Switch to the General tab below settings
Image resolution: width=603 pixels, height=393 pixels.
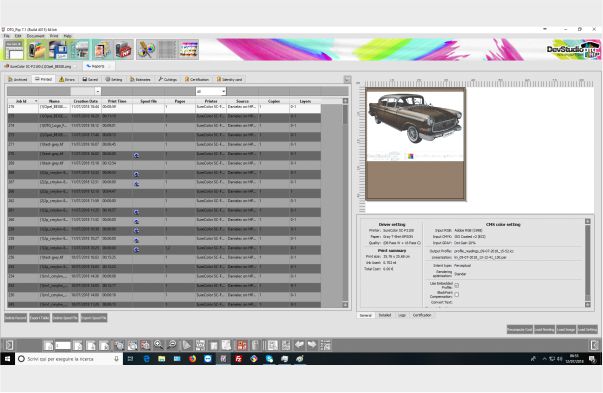[x=365, y=315]
